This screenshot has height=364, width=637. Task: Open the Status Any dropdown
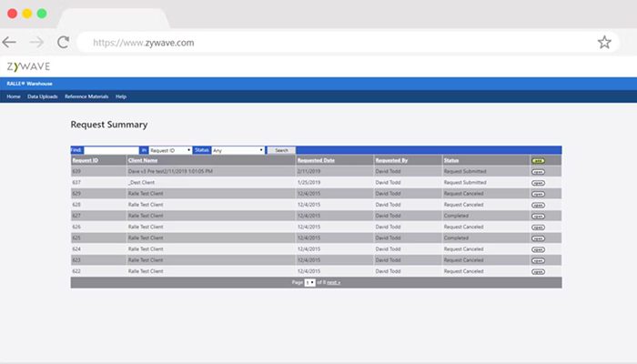coord(238,150)
